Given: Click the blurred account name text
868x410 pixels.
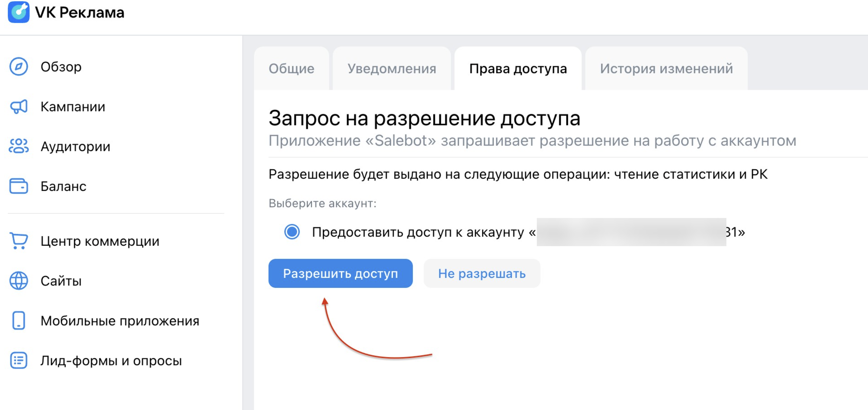Looking at the screenshot, I should 631,232.
